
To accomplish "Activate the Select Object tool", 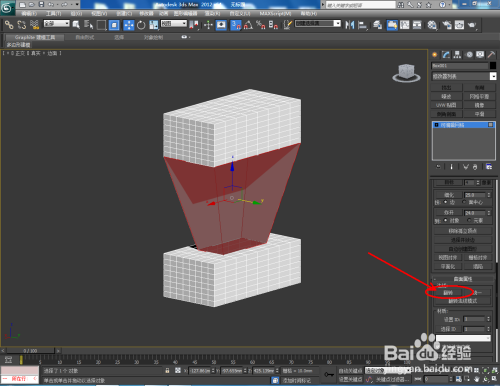I will [x=76, y=25].
